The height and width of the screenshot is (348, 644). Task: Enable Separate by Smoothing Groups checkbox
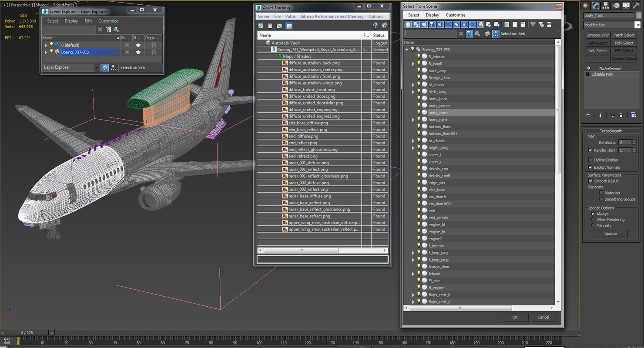coord(601,199)
